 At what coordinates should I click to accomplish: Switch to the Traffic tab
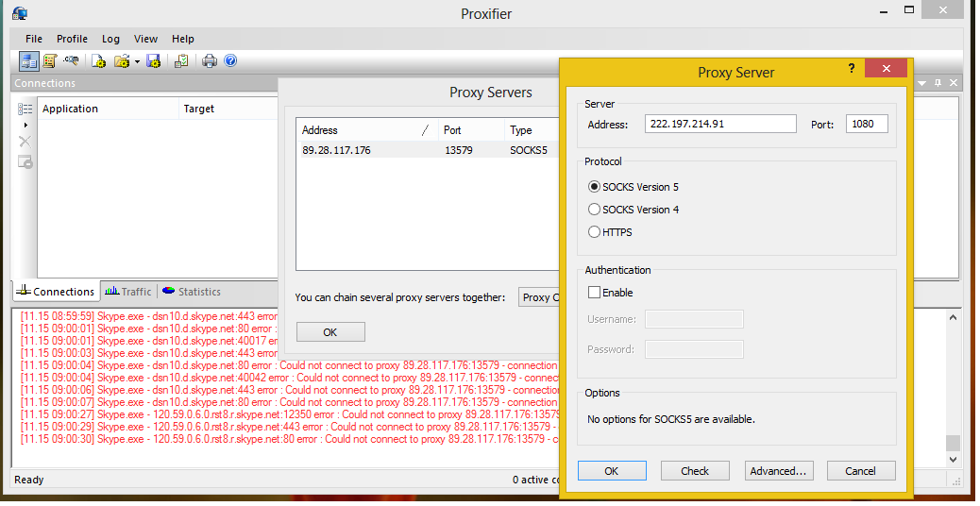(127, 292)
